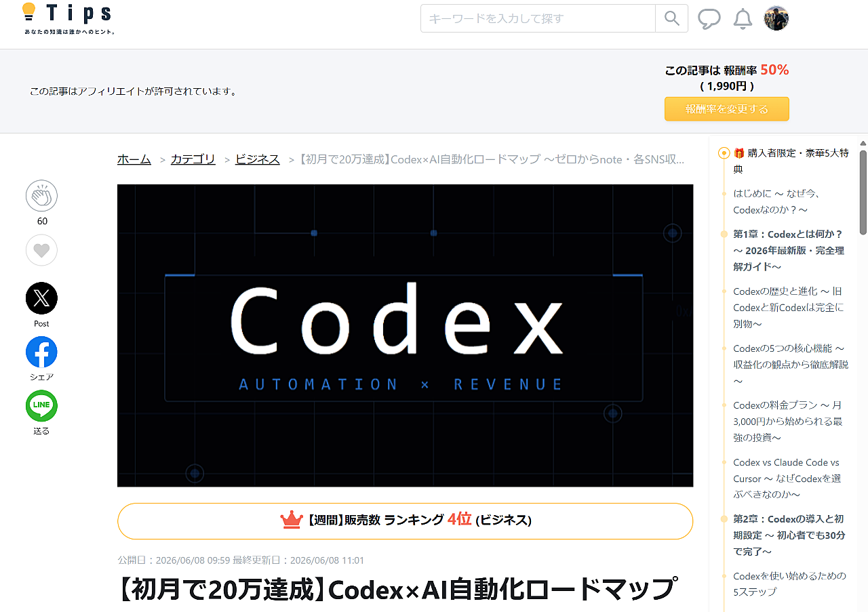
Task: Open the カテゴリ breadcrumb link
Action: [x=193, y=159]
